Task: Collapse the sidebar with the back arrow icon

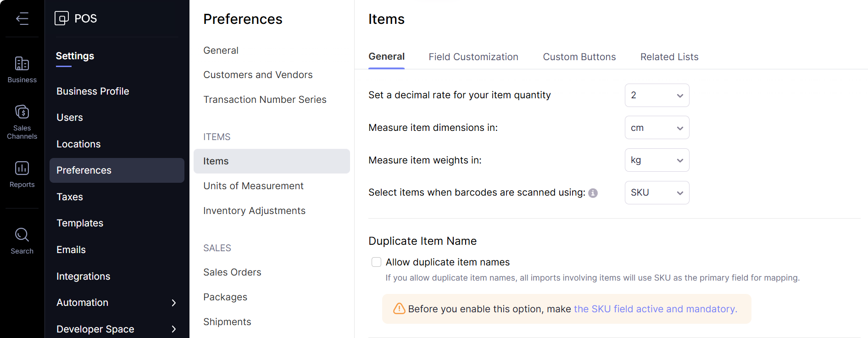Action: [22, 18]
